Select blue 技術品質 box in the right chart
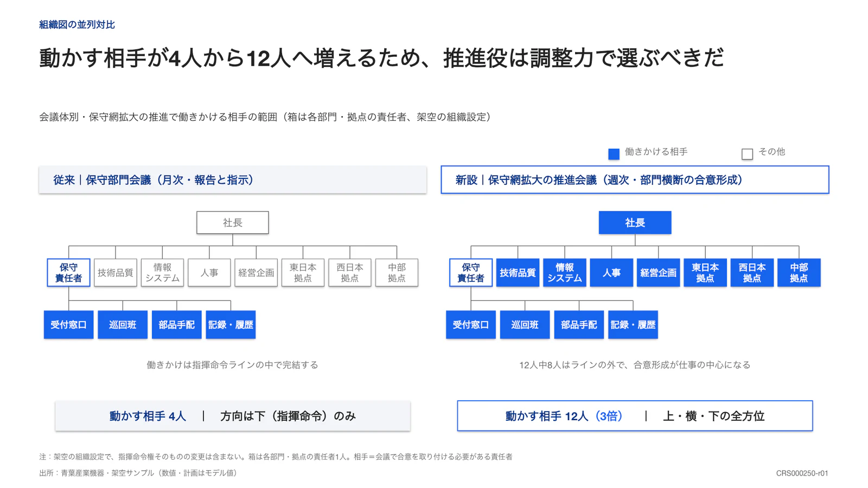 [518, 273]
